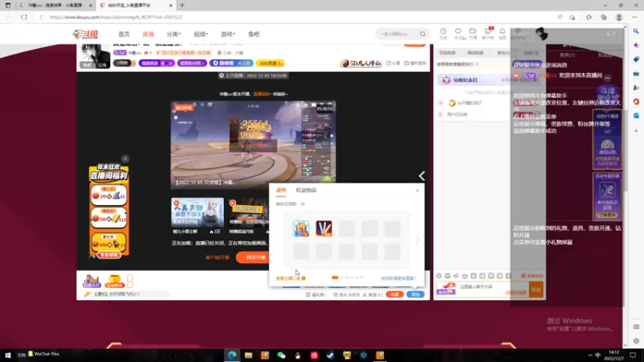Open the 客户端 icon with red badge
Viewport: 644px width, 362px height.
488,33
